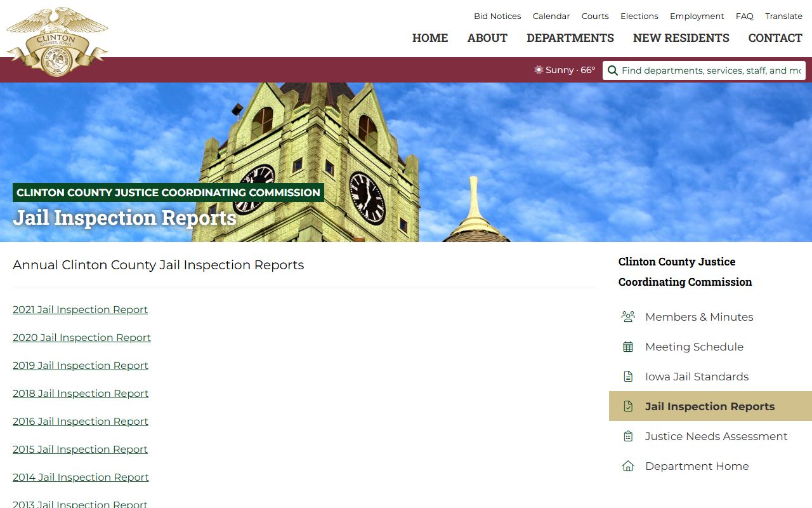The image size is (812, 508).
Task: Select Justice Needs Assessment in sidebar
Action: click(x=710, y=436)
